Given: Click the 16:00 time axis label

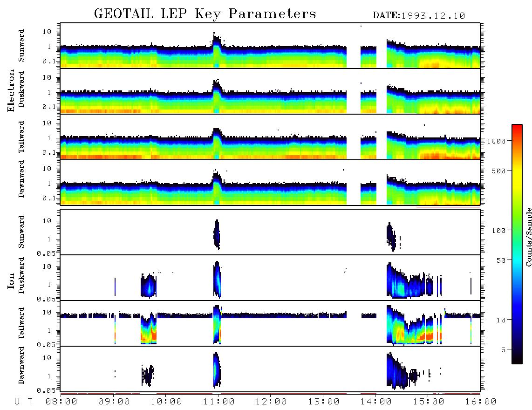Looking at the screenshot, I should tap(480, 402).
